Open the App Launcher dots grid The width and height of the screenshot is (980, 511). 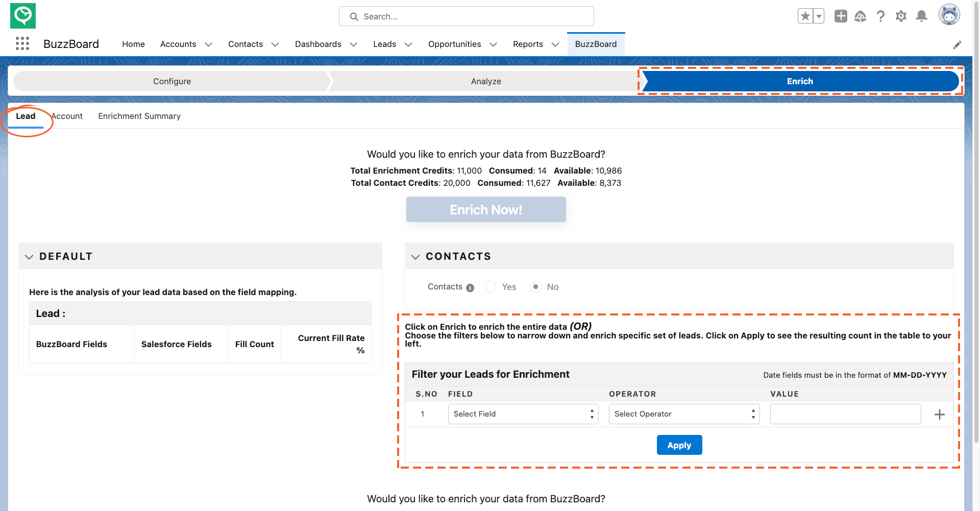(x=22, y=44)
